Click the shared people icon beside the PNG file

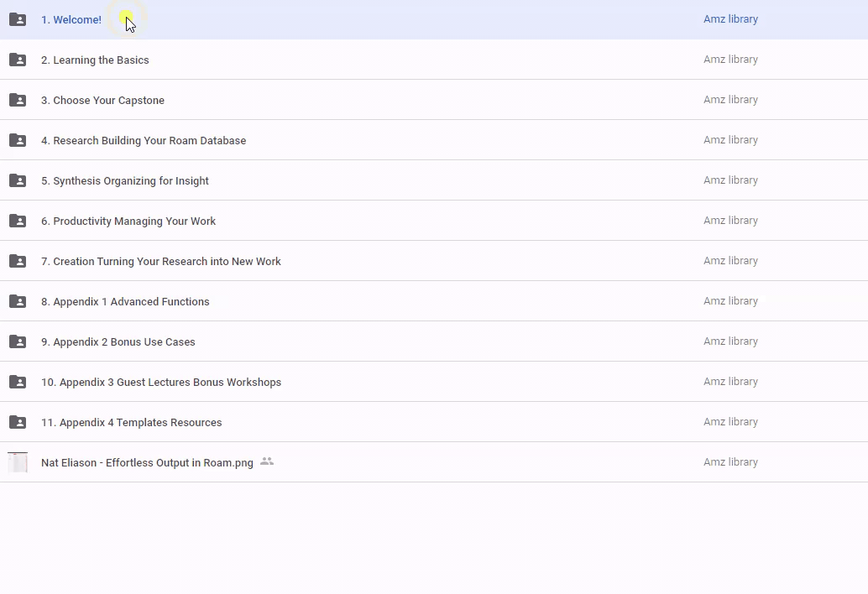click(267, 461)
